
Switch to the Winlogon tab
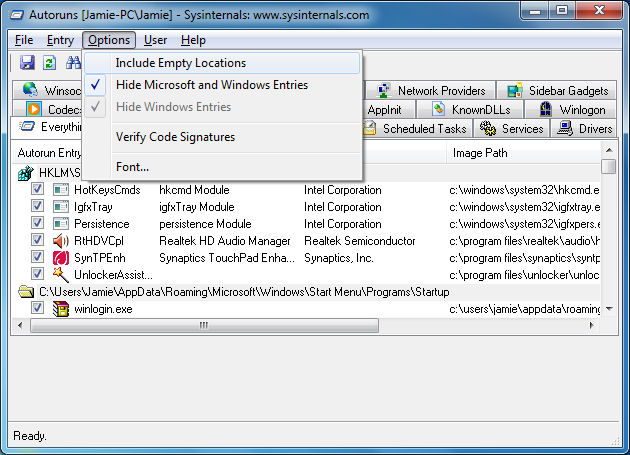pos(571,109)
